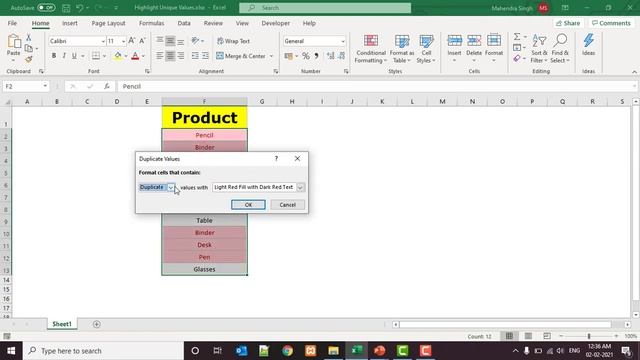Click into the formula bar showing Pencil
The height and width of the screenshot is (360, 640).
click(x=376, y=87)
